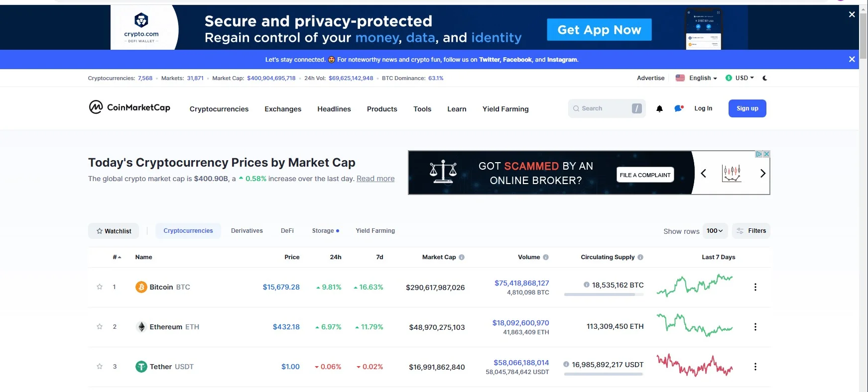This screenshot has height=392, width=868.
Task: Click the Sign up button
Action: [x=747, y=108]
